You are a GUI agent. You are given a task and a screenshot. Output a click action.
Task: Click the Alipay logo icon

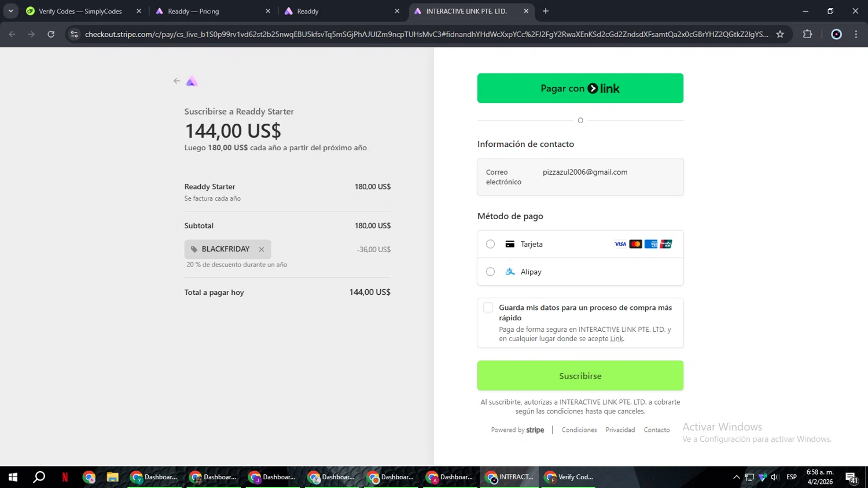click(510, 272)
